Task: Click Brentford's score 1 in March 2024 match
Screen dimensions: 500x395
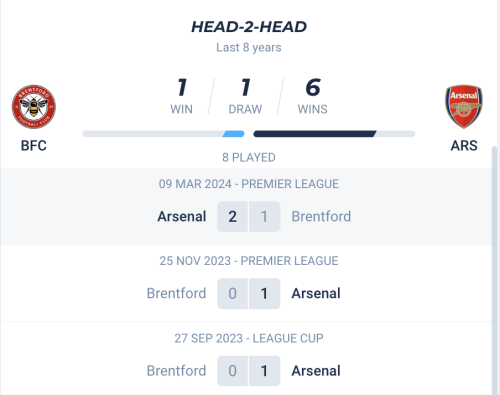Action: tap(264, 217)
